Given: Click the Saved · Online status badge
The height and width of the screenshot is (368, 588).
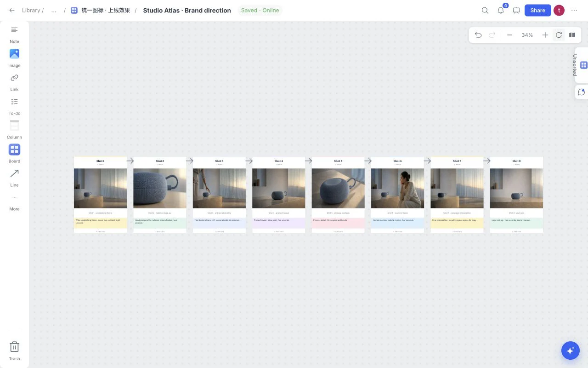Looking at the screenshot, I should point(260,10).
